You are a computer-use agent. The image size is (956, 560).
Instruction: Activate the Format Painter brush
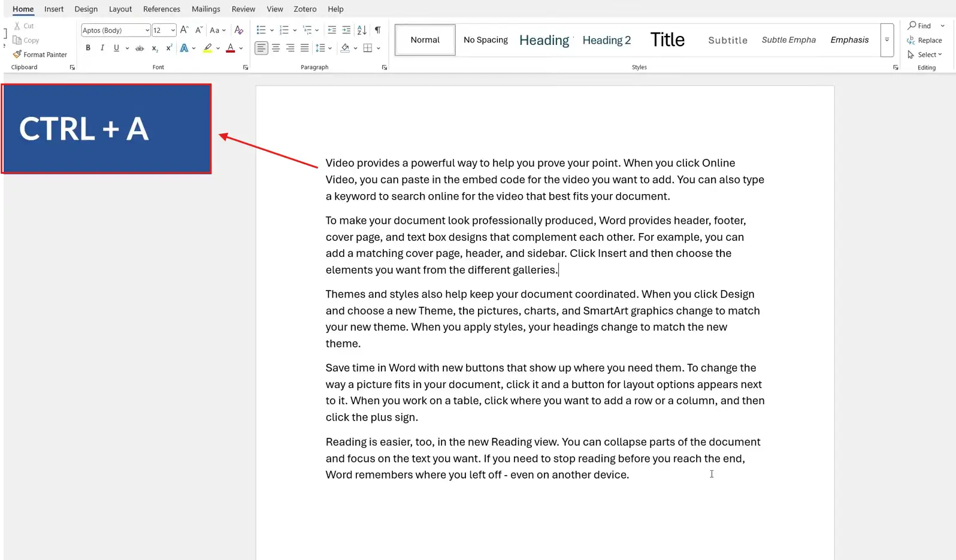(x=17, y=55)
